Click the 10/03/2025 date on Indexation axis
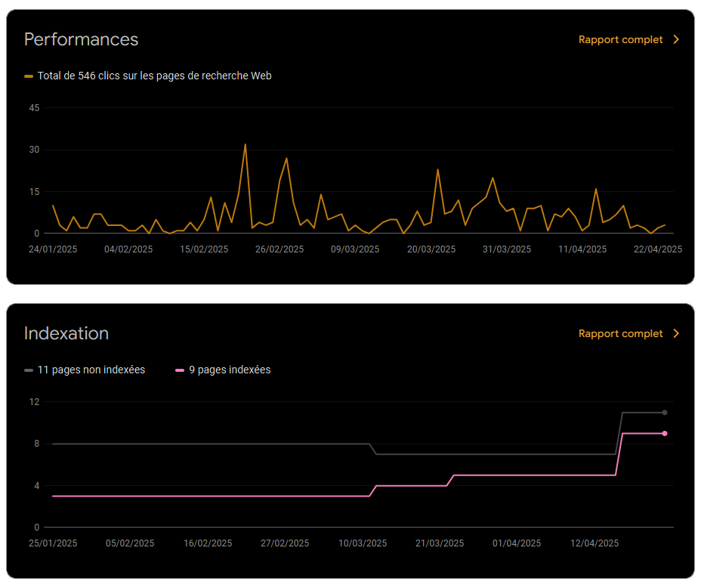This screenshot has width=704, height=588. [x=363, y=543]
